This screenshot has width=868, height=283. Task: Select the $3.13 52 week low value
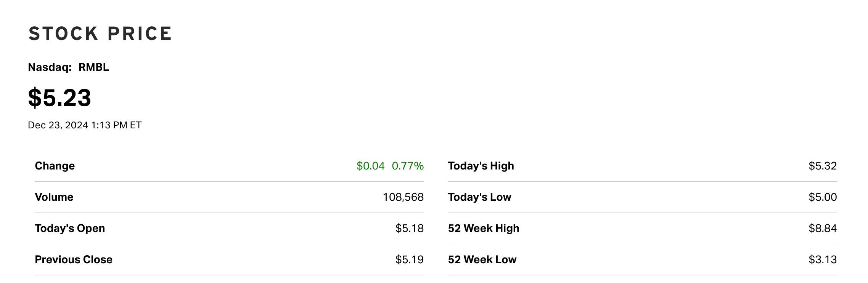[x=823, y=260]
